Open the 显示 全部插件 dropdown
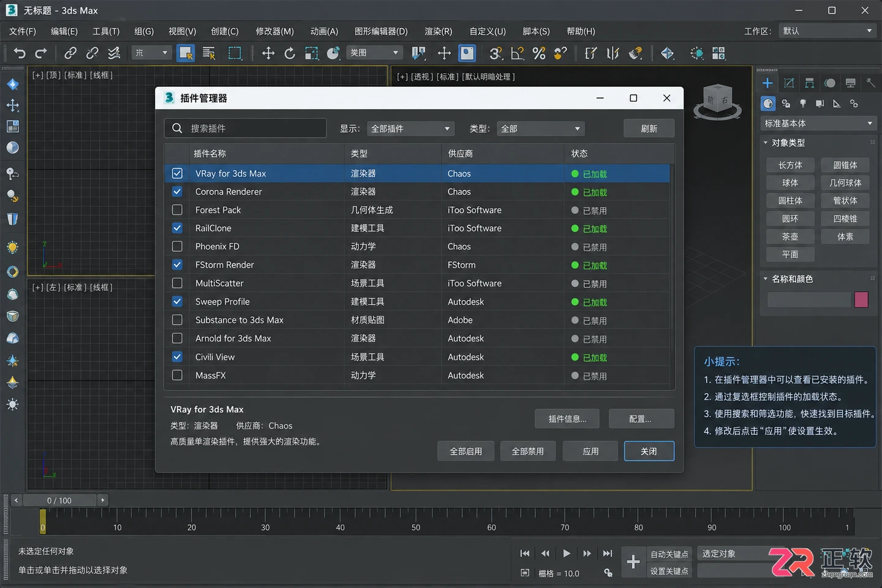The width and height of the screenshot is (882, 588). click(x=410, y=129)
